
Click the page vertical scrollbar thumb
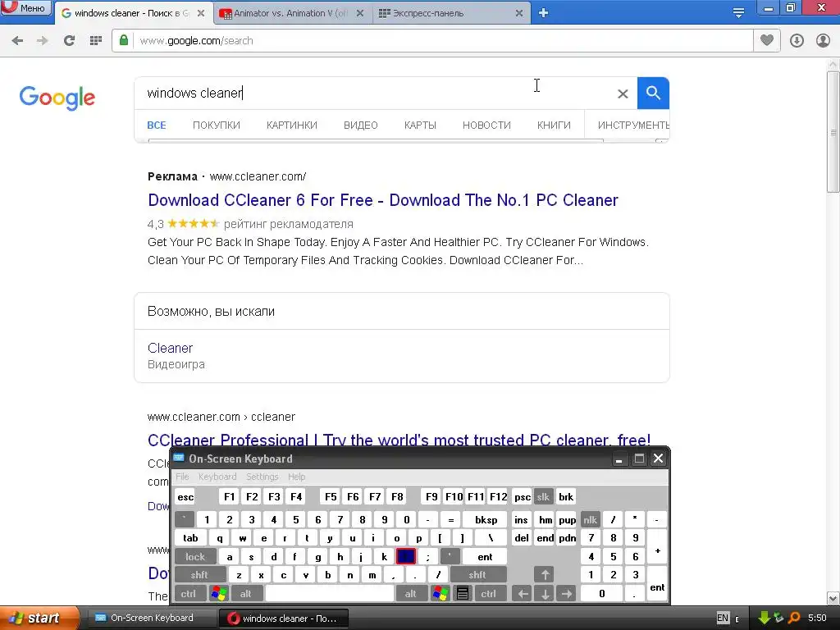point(833,133)
